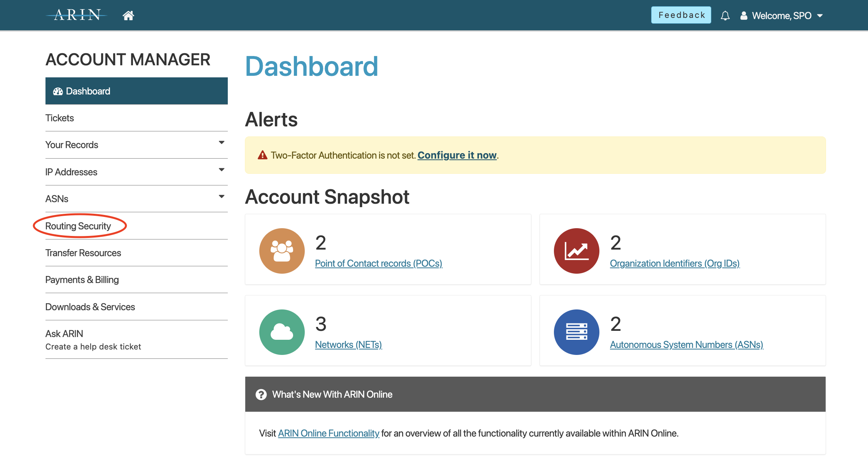This screenshot has width=868, height=463.
Task: Expand the Your Records menu arrow
Action: coord(222,143)
